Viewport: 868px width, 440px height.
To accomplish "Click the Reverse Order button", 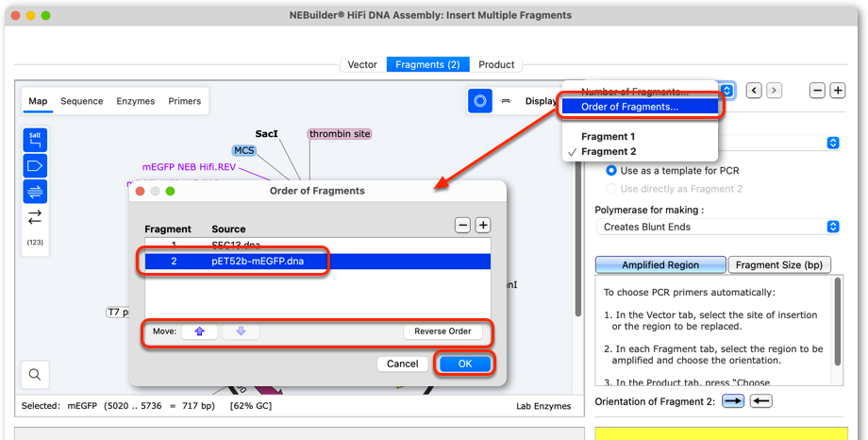I will click(x=442, y=331).
